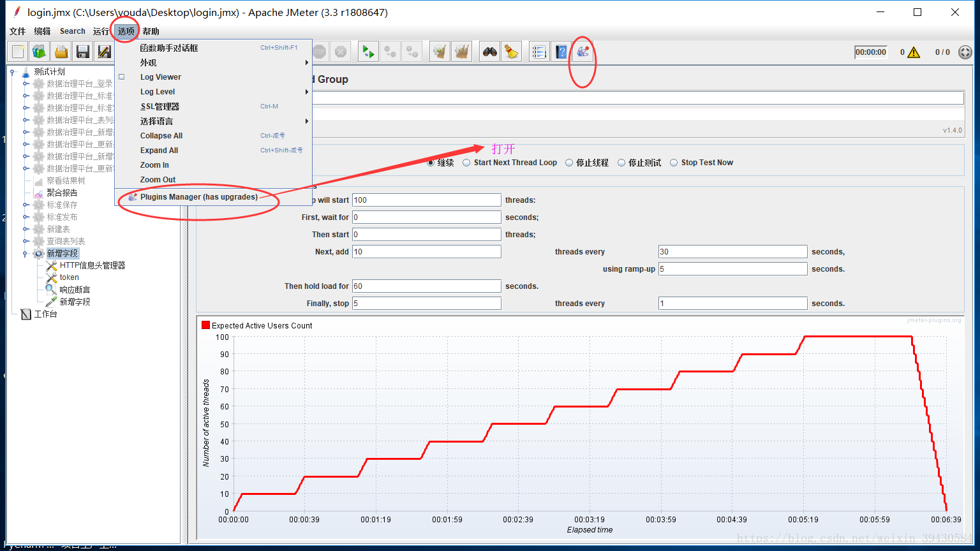Open the 运行 menu
The width and height of the screenshot is (980, 551).
(101, 31)
